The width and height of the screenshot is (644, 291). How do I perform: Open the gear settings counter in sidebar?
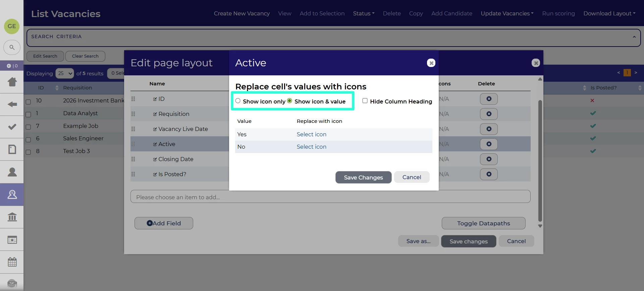point(12,66)
